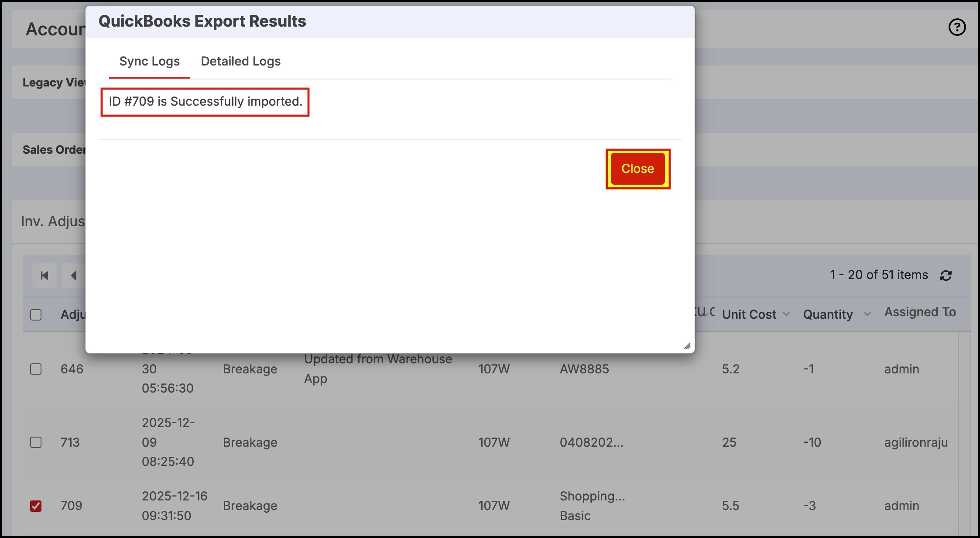Click the refresh grid icon

point(946,276)
